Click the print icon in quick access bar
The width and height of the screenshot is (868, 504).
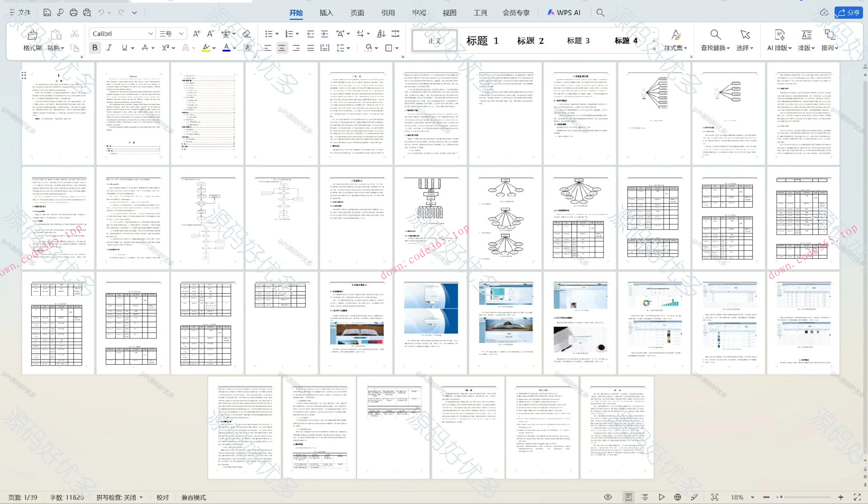73,13
